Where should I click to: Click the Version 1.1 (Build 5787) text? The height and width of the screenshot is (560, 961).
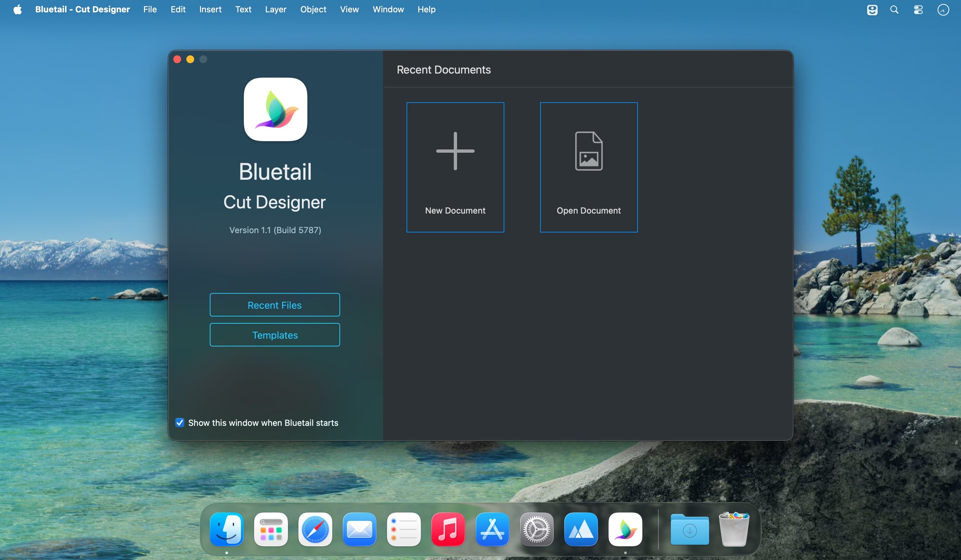click(x=275, y=230)
